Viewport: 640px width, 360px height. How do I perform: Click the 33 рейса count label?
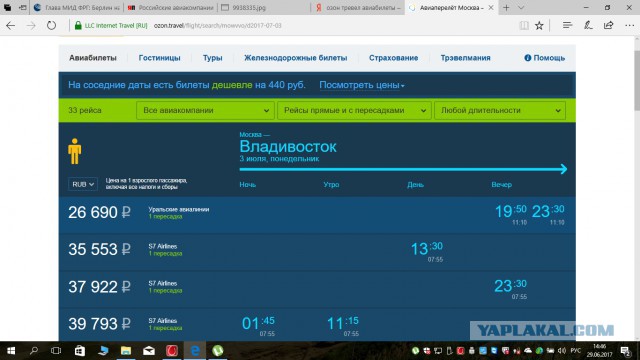click(x=85, y=111)
